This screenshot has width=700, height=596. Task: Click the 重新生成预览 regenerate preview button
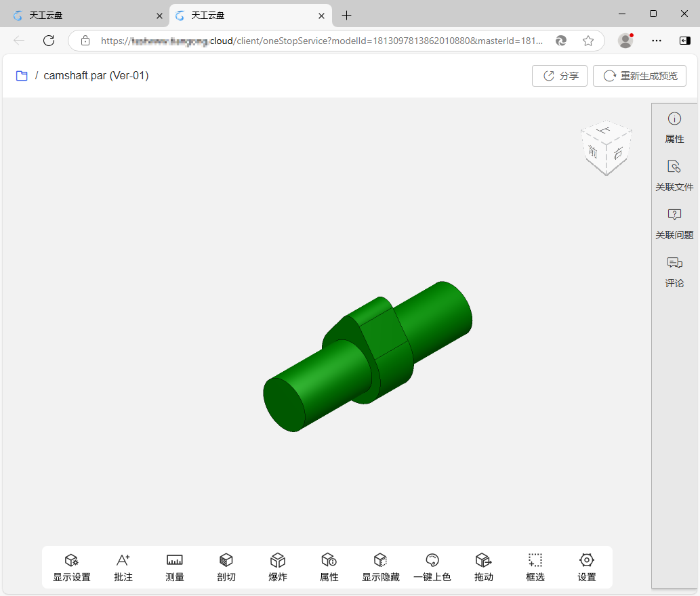point(639,76)
